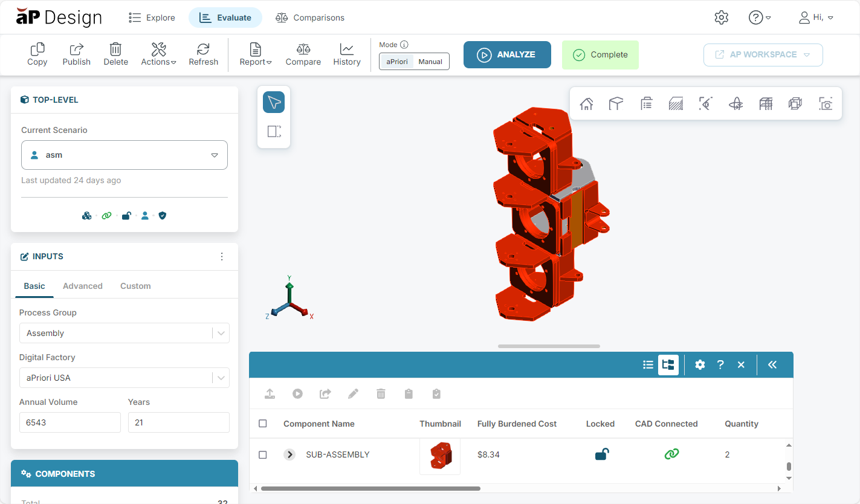This screenshot has width=860, height=504.
Task: Publish the current scenario
Action: pyautogui.click(x=77, y=54)
